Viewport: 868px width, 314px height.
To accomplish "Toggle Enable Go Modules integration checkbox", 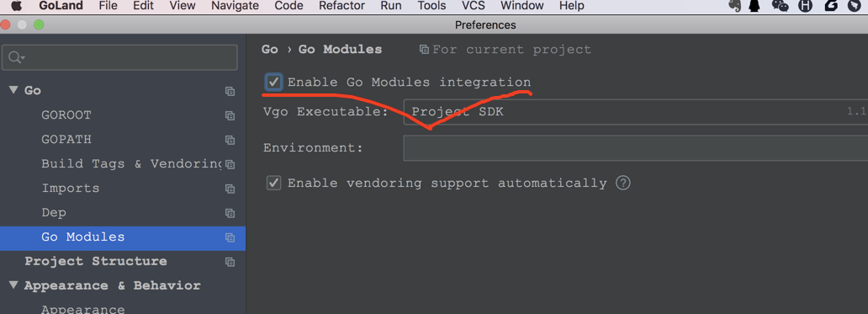I will 273,82.
